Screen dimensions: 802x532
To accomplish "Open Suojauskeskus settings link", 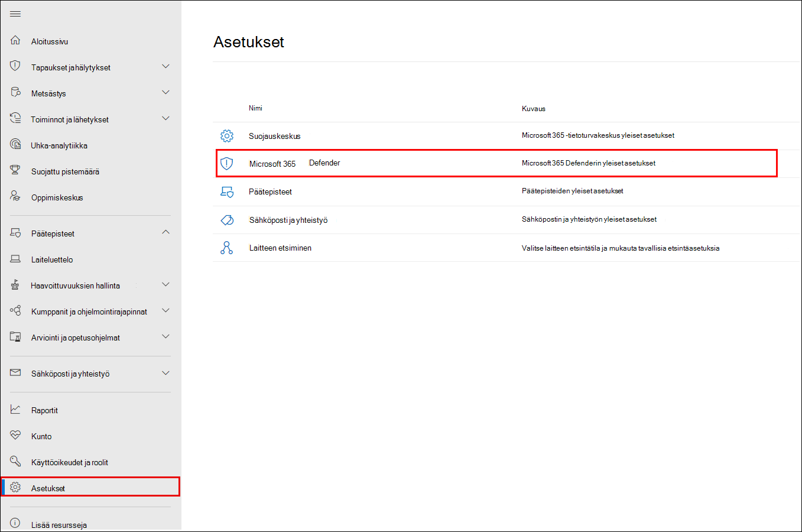I will pos(274,136).
